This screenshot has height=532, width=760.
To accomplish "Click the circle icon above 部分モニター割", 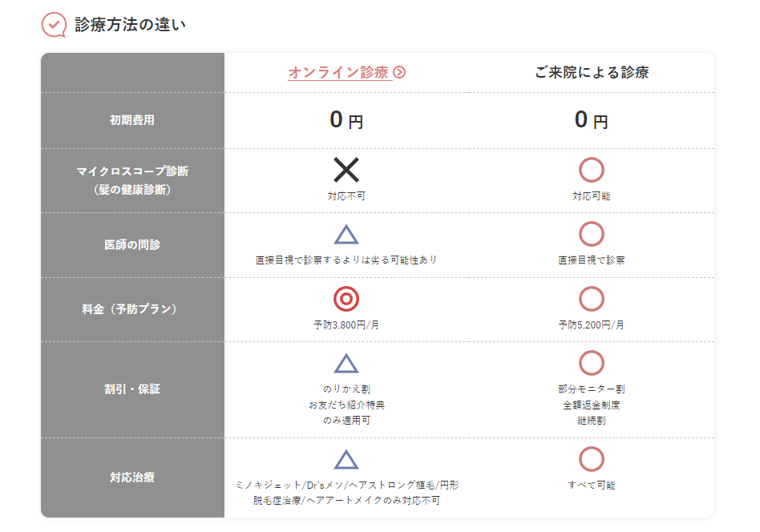I will coord(592,363).
